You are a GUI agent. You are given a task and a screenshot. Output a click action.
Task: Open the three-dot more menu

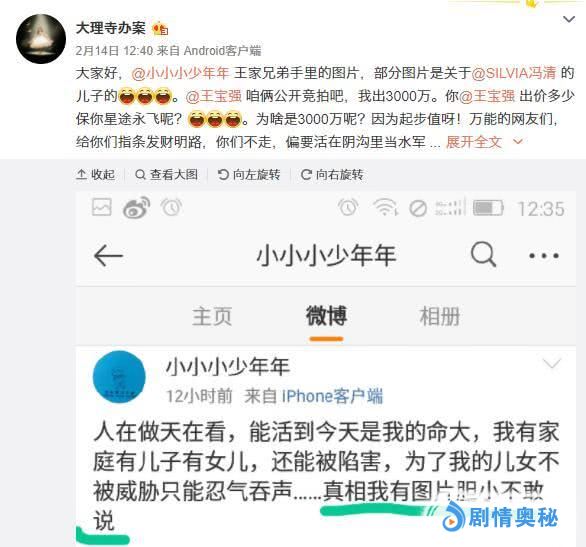(544, 256)
